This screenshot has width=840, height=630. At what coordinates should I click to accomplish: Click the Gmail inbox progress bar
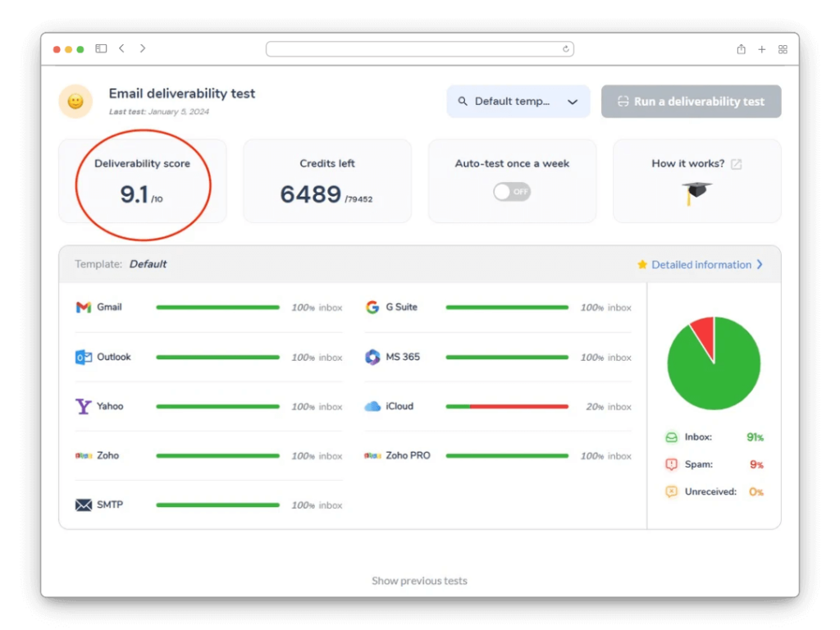217,308
